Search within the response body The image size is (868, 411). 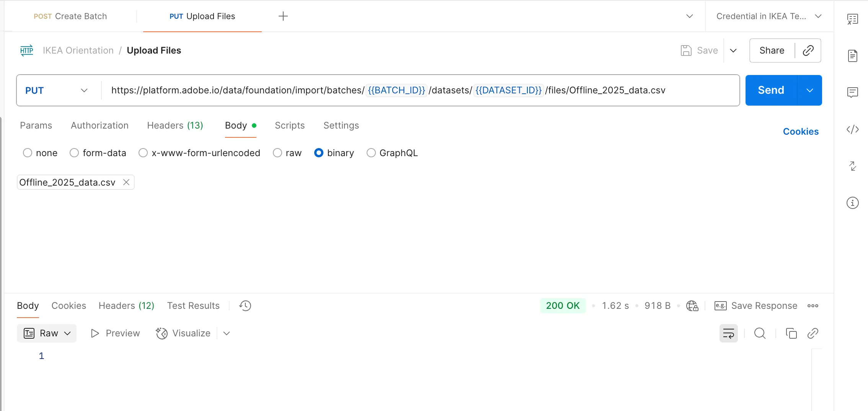pos(760,333)
